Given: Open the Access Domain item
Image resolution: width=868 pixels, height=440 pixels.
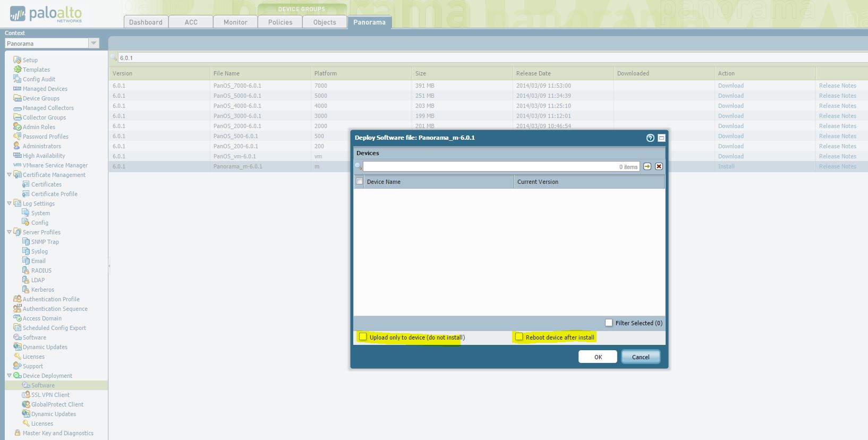Looking at the screenshot, I should click(42, 318).
